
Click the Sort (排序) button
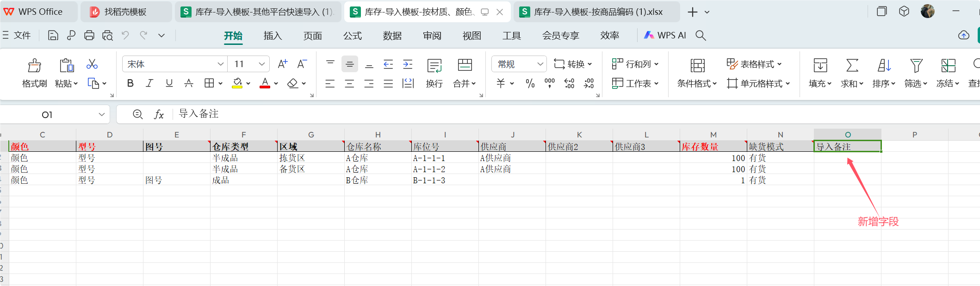(884, 73)
